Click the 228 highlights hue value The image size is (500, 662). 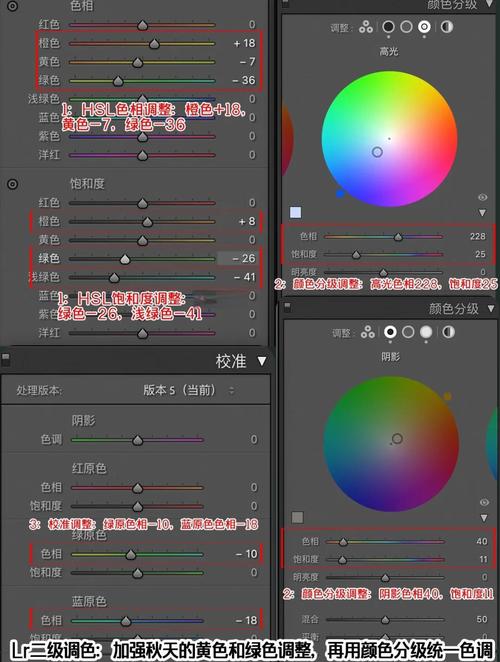[478, 236]
